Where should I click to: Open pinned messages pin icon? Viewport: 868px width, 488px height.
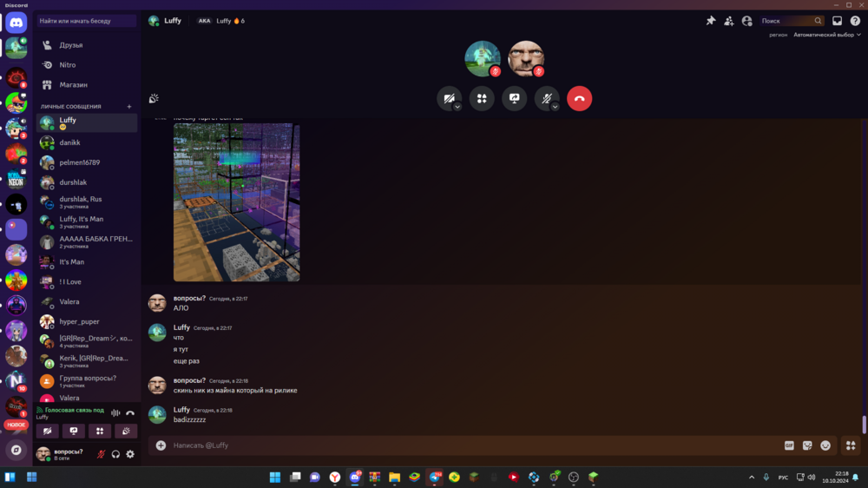711,21
